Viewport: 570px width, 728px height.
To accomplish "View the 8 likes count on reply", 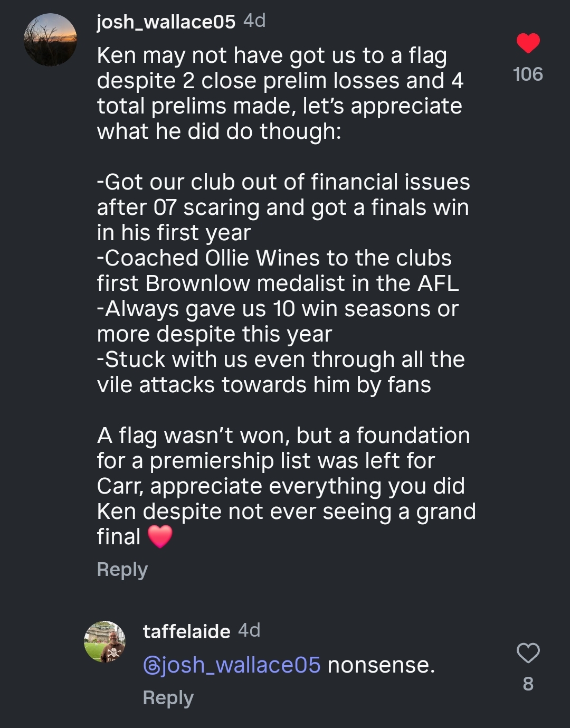I will point(528,684).
